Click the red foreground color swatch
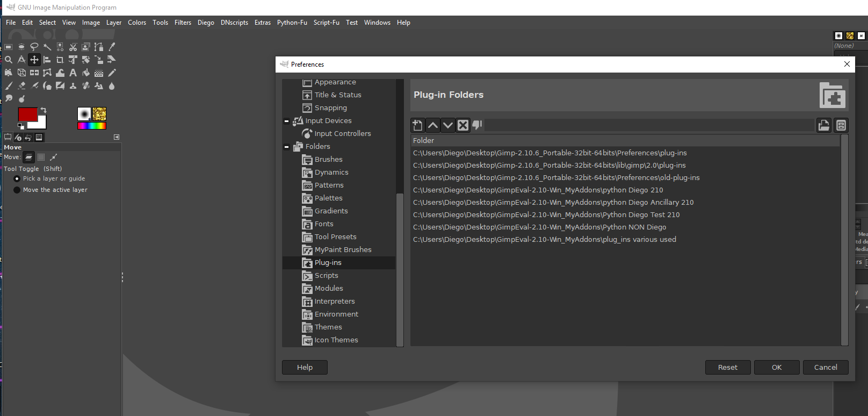 (x=27, y=114)
